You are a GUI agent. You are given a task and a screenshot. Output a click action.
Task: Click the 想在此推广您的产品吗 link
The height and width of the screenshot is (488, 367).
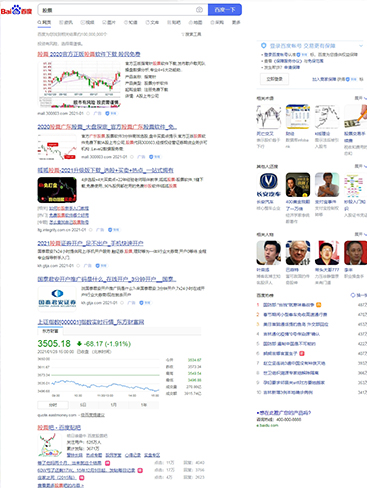tap(284, 413)
